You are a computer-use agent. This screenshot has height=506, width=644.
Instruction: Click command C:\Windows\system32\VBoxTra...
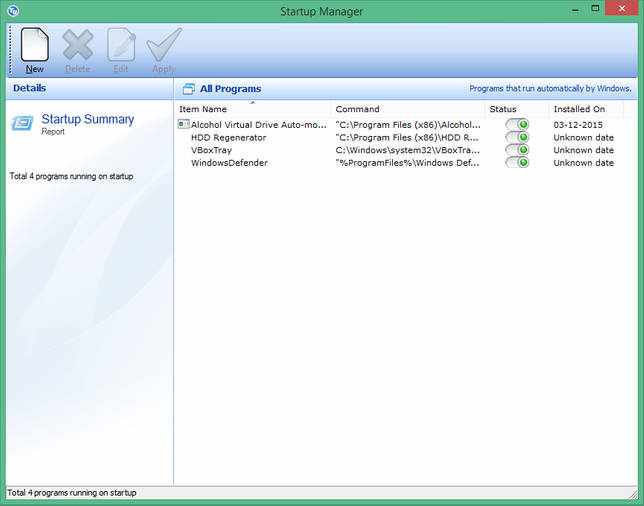coord(407,150)
